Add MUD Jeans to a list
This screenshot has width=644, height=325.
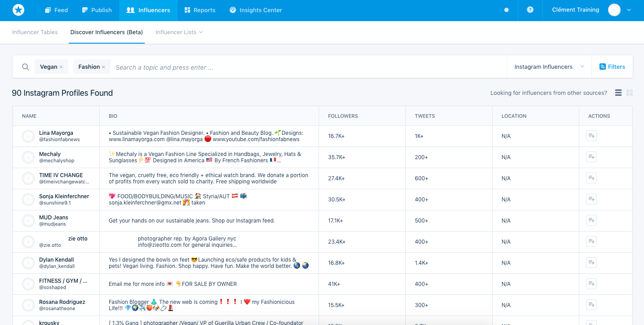pos(591,220)
